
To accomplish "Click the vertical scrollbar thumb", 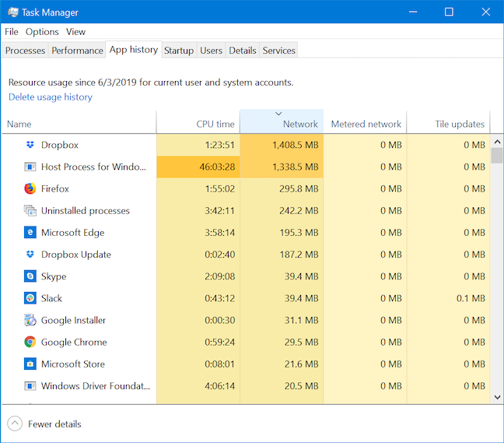I will pos(497,156).
